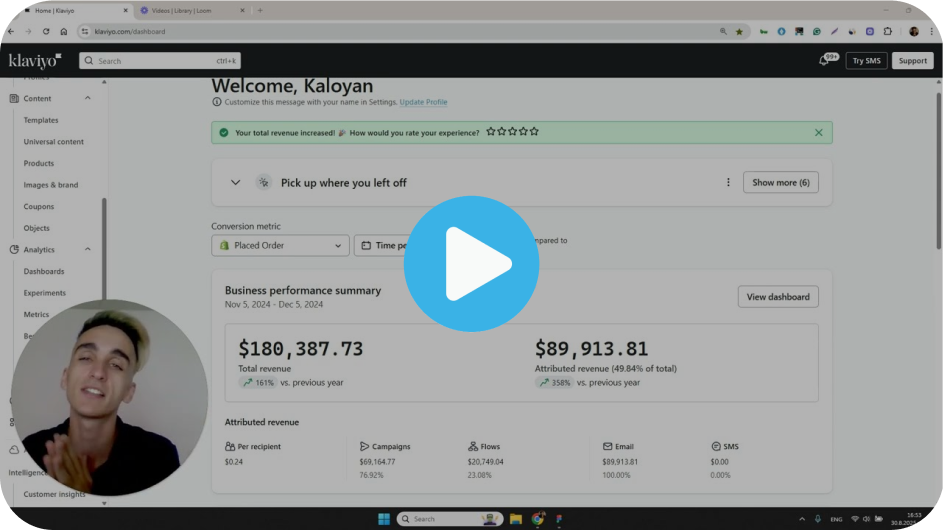Click the Windows Start button
The image size is (944, 530).
click(x=383, y=519)
